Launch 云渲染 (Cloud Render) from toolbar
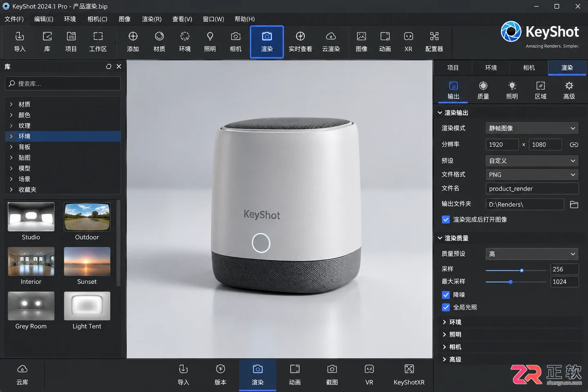The width and height of the screenshot is (588, 392). tap(331, 42)
